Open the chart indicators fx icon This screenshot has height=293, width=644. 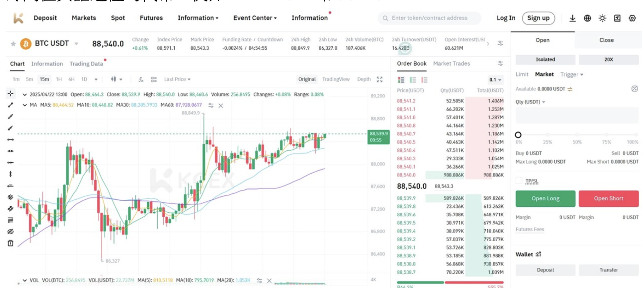coord(141,80)
